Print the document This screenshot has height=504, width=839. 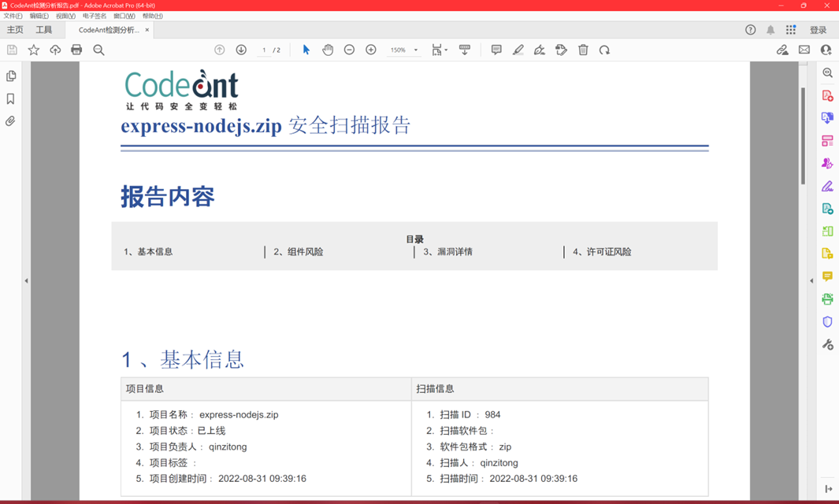click(76, 50)
